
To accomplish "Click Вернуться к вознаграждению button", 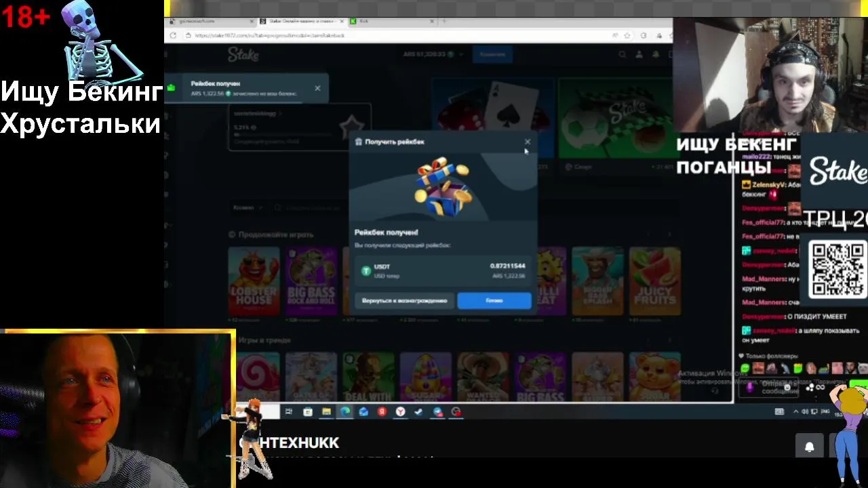I will pyautogui.click(x=404, y=301).
